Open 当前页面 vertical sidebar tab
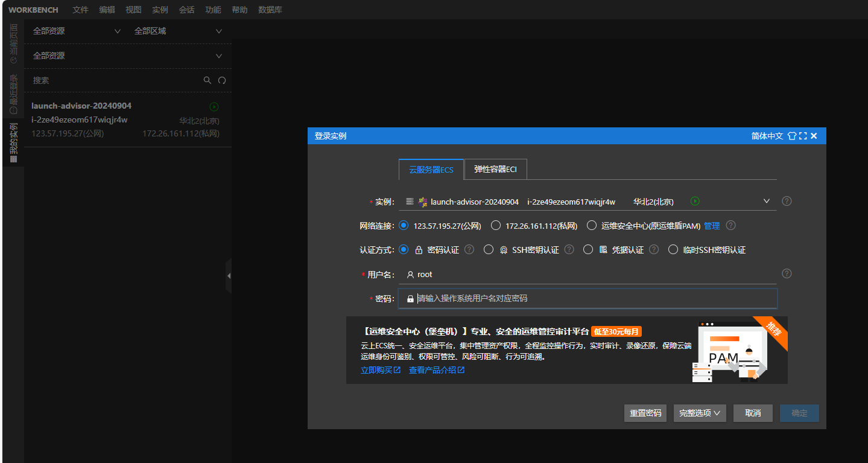Image resolution: width=868 pixels, height=463 pixels. click(x=13, y=43)
